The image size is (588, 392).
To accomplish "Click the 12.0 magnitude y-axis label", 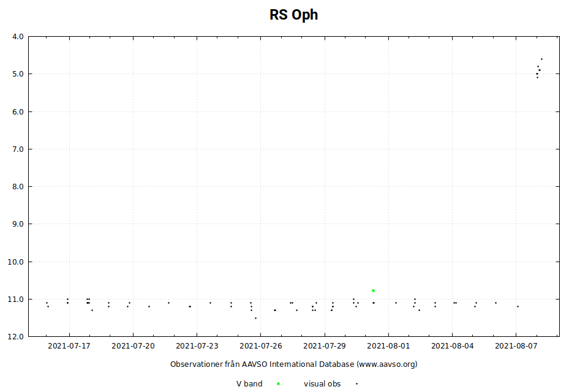I will point(17,337).
